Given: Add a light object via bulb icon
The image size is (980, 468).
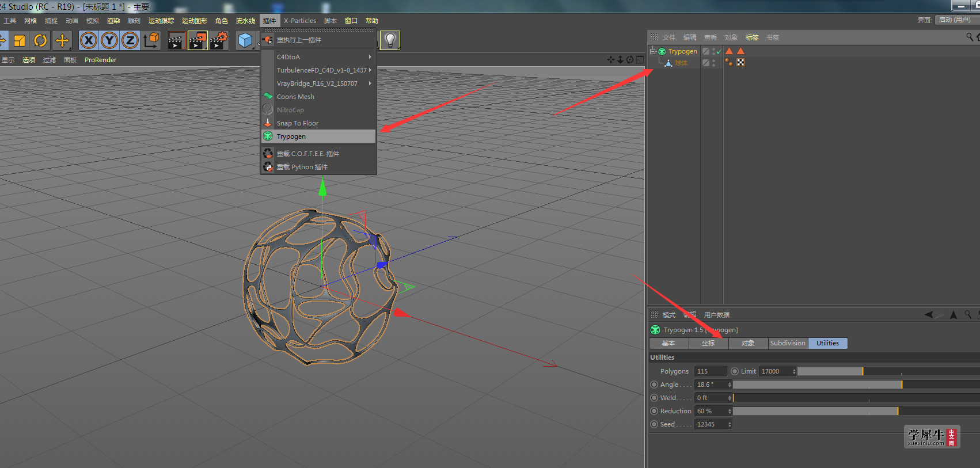Looking at the screenshot, I should point(390,40).
